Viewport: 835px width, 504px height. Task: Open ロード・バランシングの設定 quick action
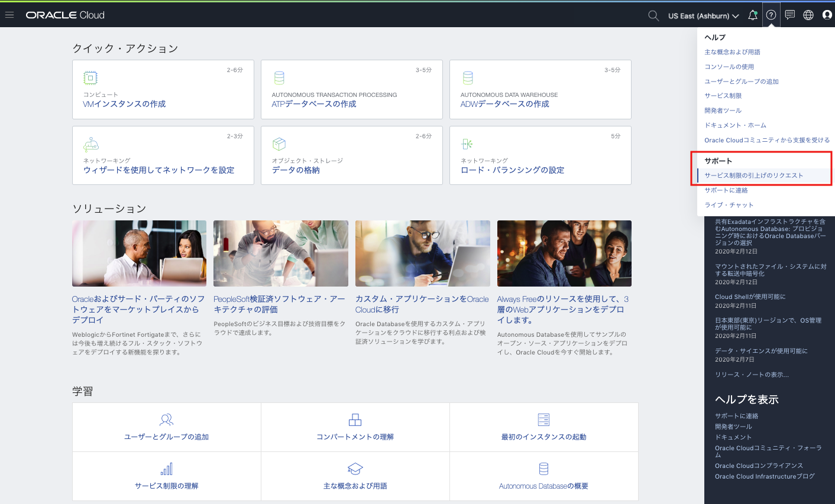pyautogui.click(x=512, y=170)
